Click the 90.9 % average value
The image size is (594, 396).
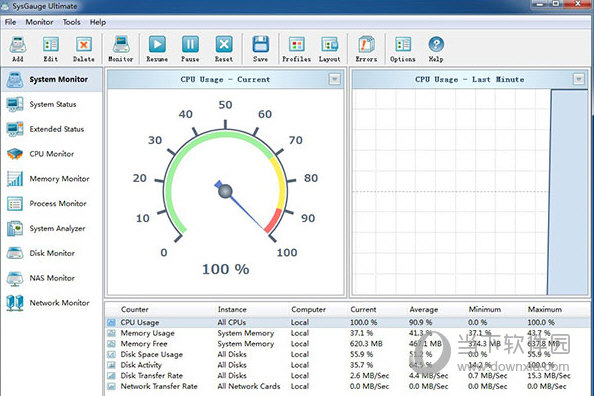coord(420,322)
